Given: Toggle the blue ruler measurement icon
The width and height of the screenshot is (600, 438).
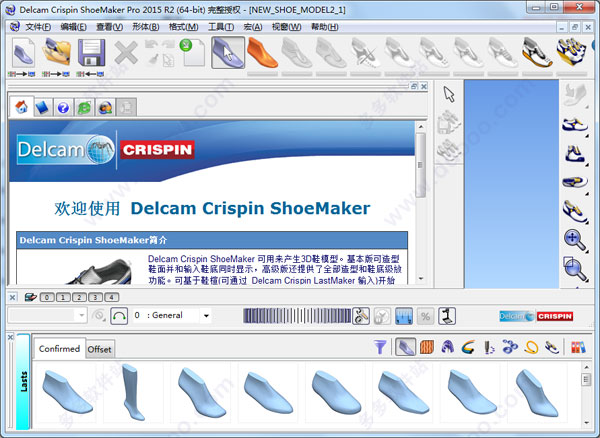Looking at the screenshot, I should coord(404,316).
